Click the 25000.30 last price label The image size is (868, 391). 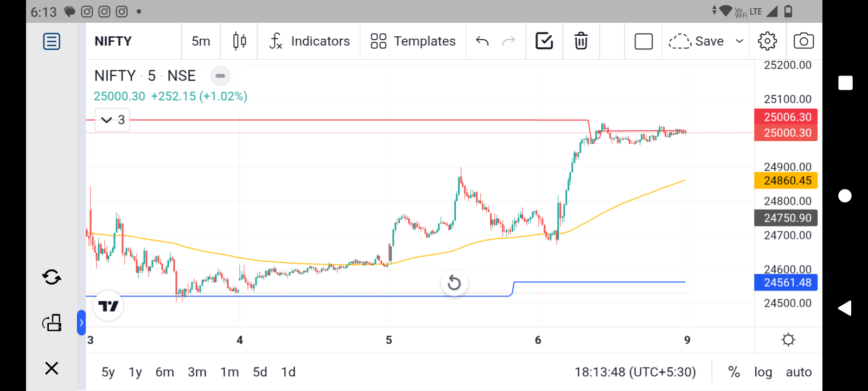(786, 133)
